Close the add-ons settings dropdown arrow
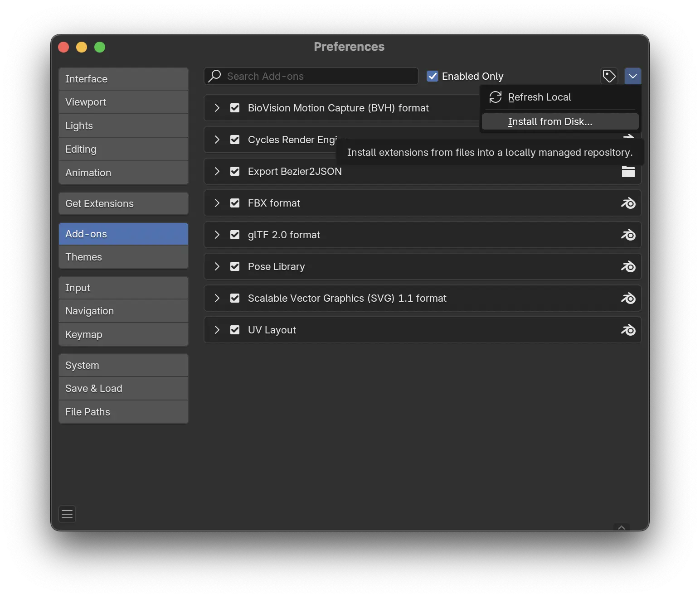 [632, 76]
